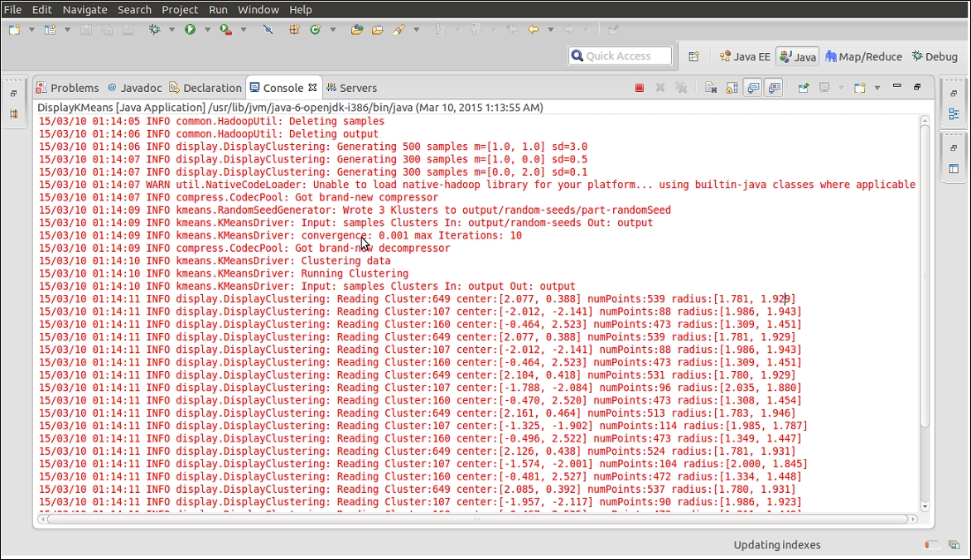This screenshot has width=971, height=560.
Task: Run the application with the Run icon
Action: (x=190, y=27)
